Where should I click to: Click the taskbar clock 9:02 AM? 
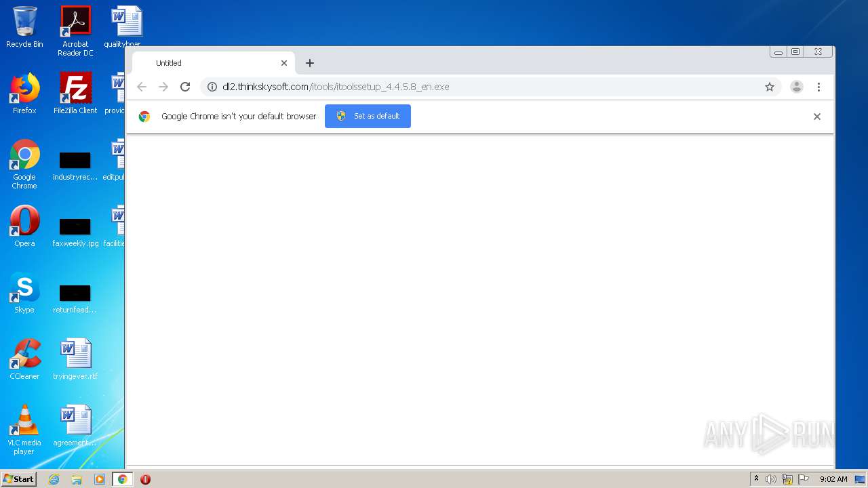(x=833, y=479)
